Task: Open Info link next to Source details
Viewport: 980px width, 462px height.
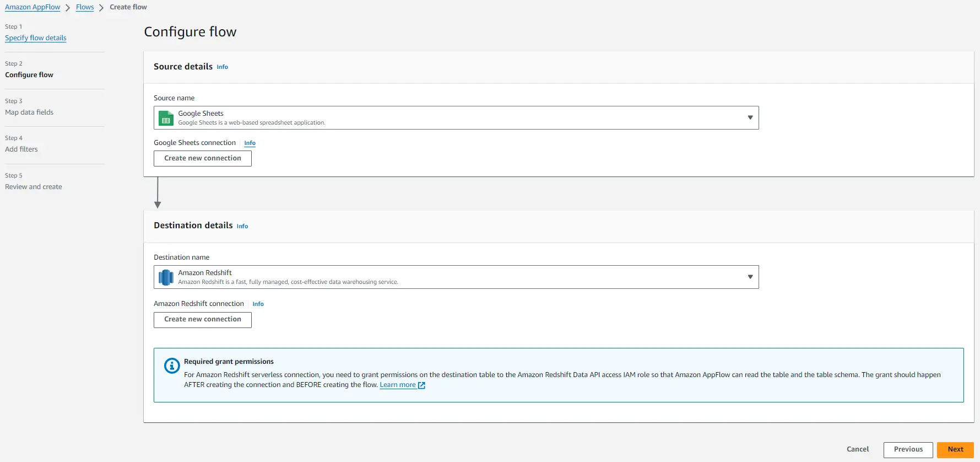Action: coord(223,67)
